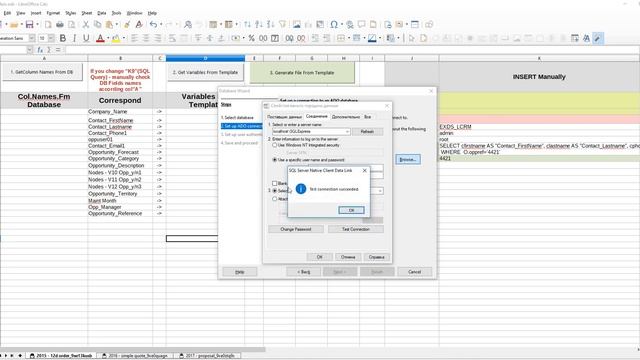This screenshot has width=640, height=360.
Task: Toggle the AutoFilter funnel icon
Action: point(282,25)
